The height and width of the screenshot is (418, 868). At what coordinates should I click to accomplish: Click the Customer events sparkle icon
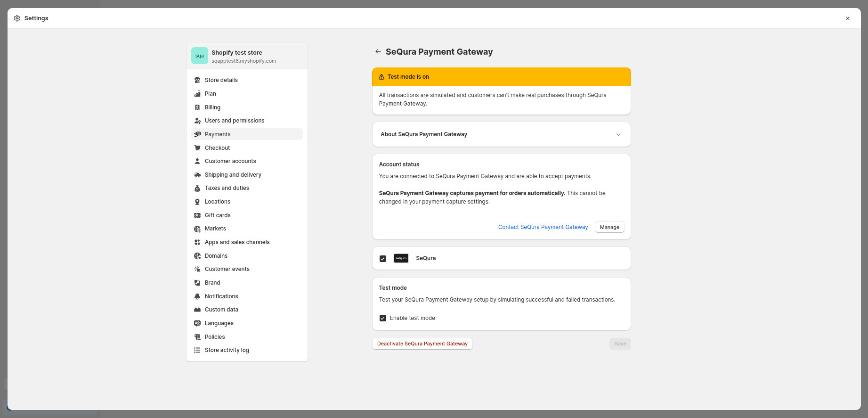tap(197, 269)
